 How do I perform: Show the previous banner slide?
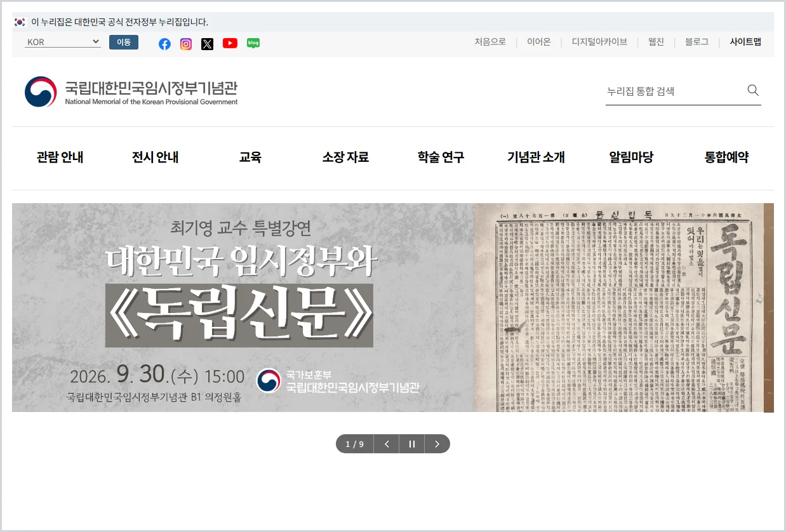tap(386, 444)
